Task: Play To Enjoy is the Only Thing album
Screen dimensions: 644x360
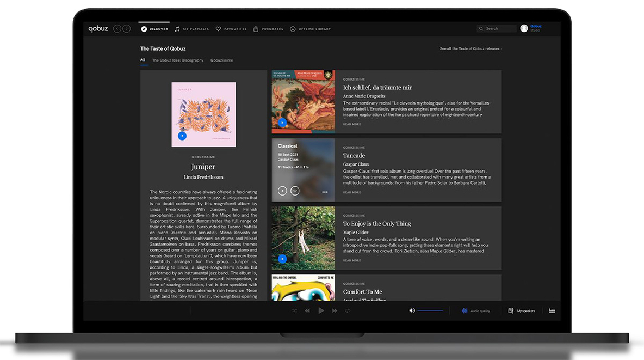Action: 282,259
